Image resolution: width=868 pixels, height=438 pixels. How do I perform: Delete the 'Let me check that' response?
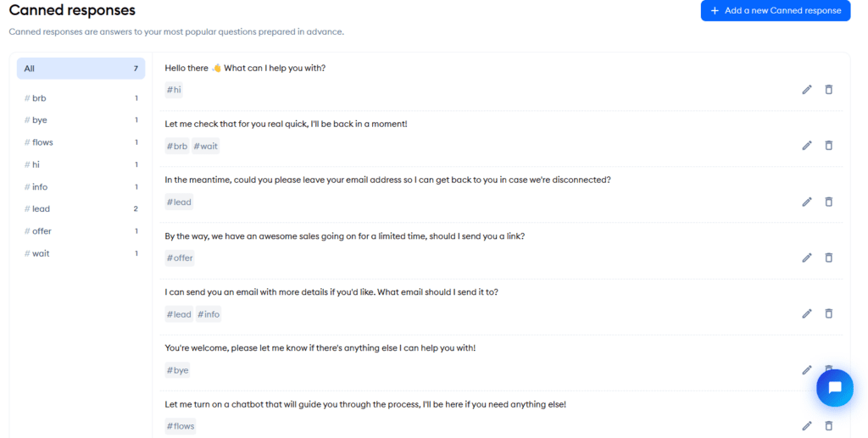829,146
